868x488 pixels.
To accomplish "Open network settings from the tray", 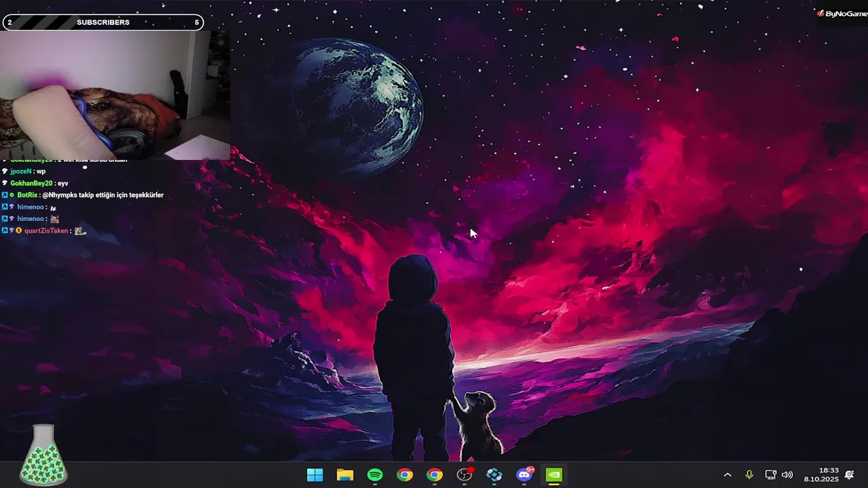I will [770, 475].
